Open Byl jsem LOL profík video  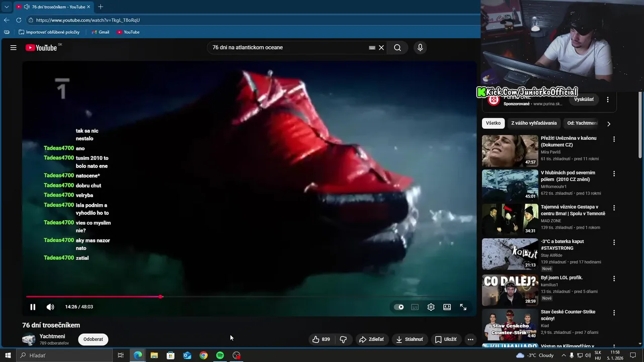pos(561,278)
